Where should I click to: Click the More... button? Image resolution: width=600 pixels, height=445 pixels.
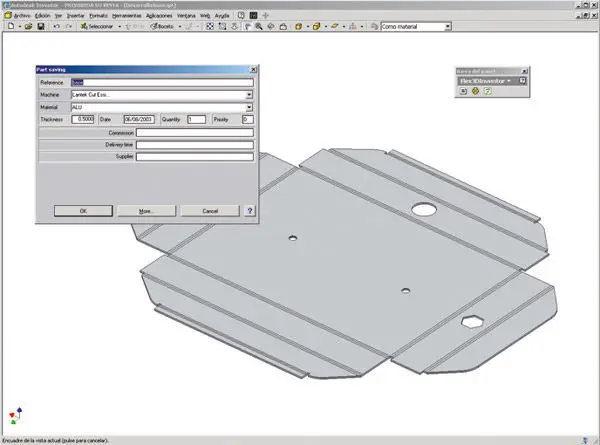[145, 211]
